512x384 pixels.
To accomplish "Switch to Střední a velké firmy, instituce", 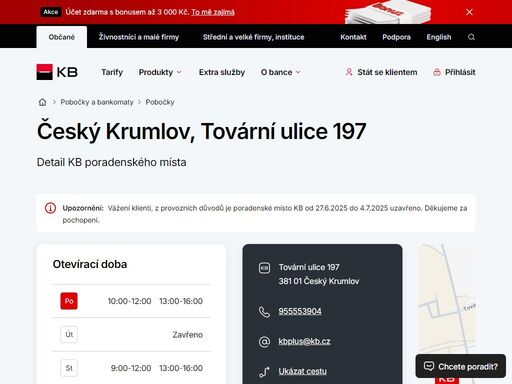I will point(253,37).
